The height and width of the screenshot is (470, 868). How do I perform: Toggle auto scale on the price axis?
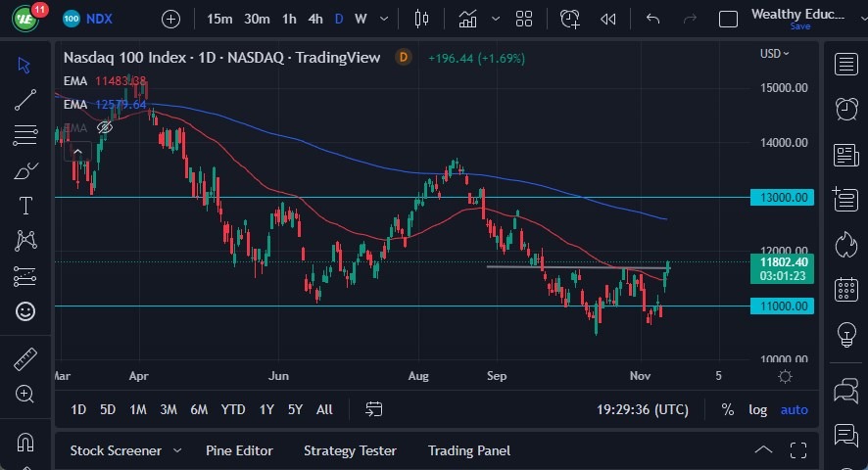794,409
